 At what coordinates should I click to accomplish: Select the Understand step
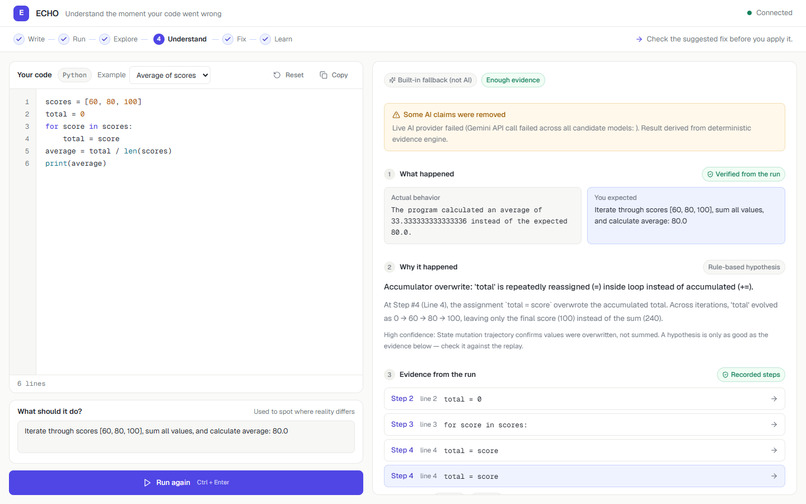(180, 39)
